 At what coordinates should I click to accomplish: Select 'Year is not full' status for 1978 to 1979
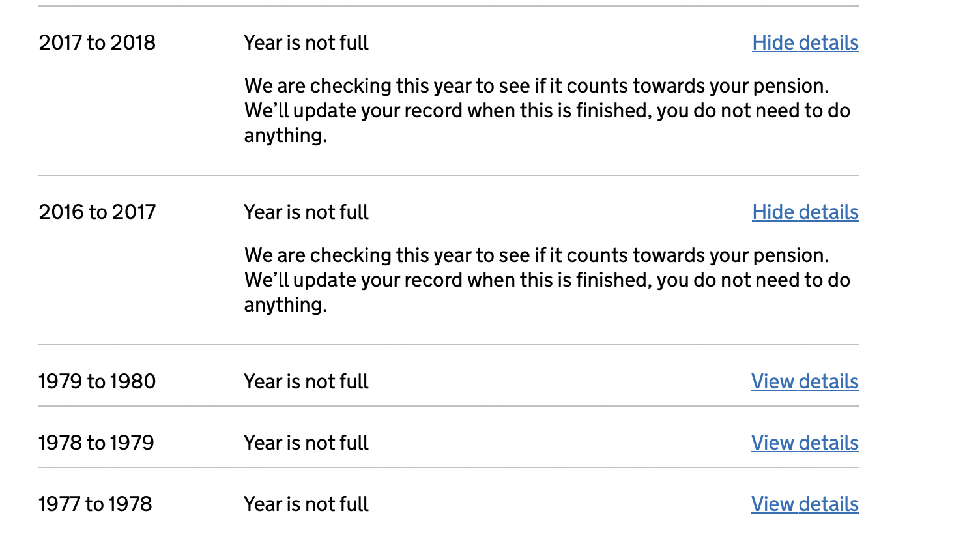click(x=306, y=443)
